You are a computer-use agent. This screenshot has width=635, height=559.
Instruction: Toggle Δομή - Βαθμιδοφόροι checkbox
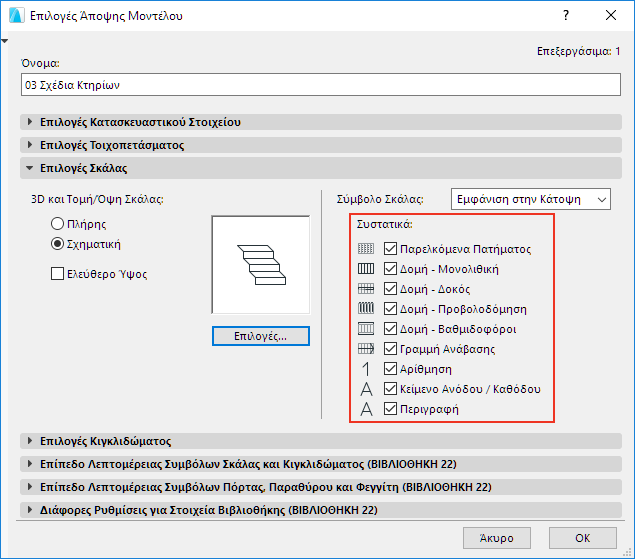[x=390, y=329]
